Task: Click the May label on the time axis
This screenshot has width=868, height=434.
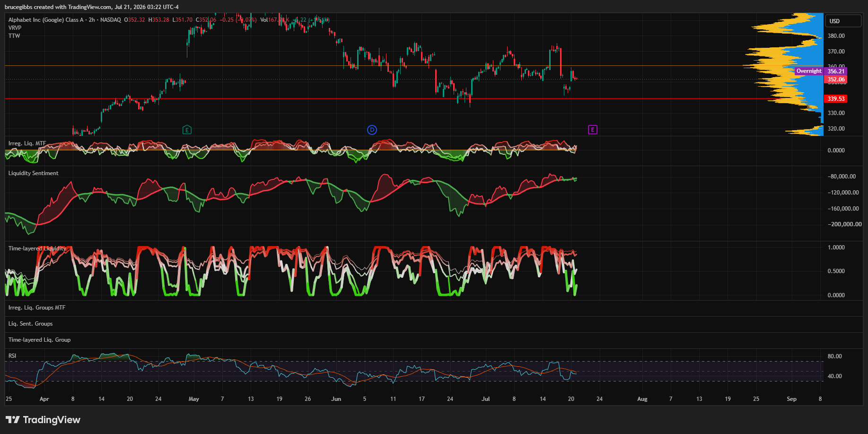Action: [x=194, y=399]
